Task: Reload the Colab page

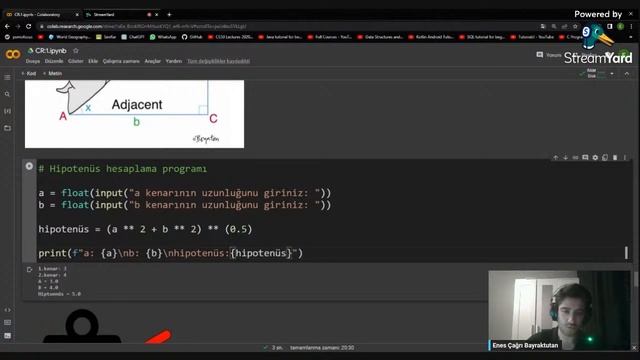Action: [x=28, y=26]
